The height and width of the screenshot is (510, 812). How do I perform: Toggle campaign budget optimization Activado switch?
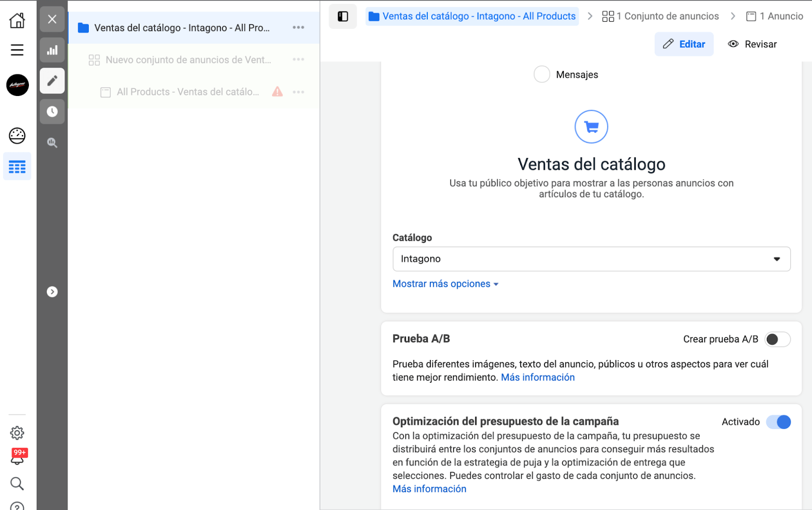pos(779,422)
